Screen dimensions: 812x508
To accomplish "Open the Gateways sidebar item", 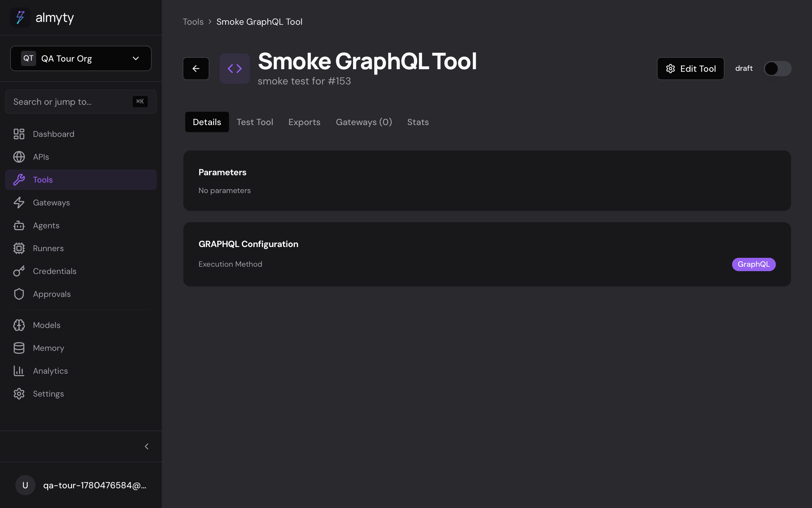I will 81,203.
